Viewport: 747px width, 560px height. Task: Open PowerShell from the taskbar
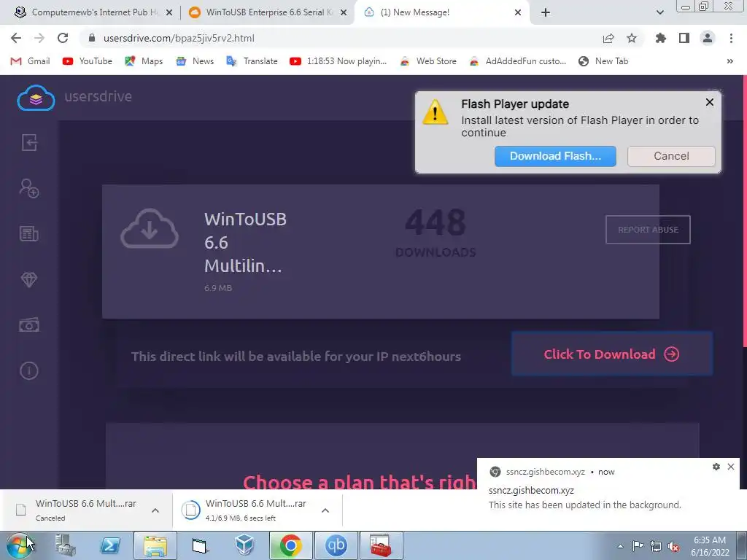point(110,545)
